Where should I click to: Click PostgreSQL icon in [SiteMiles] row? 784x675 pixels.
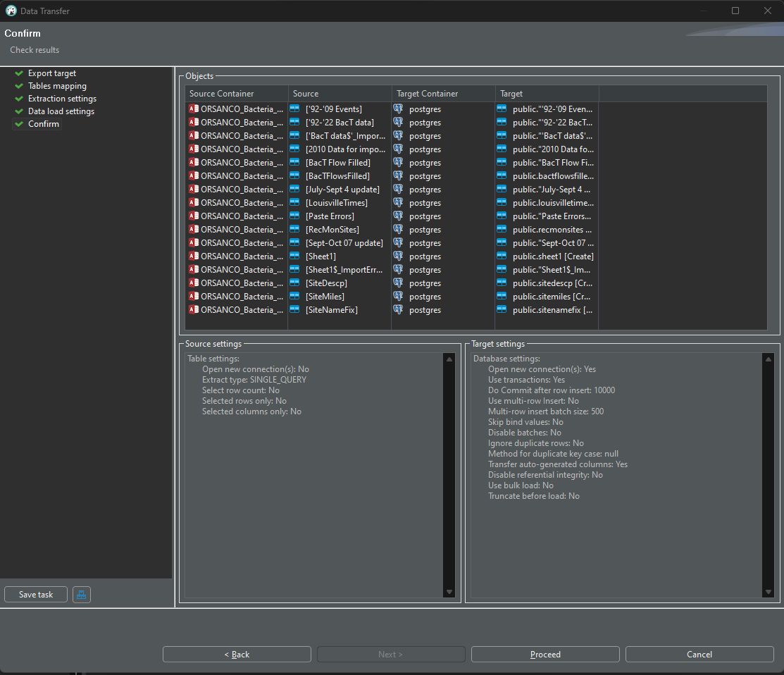(x=398, y=296)
